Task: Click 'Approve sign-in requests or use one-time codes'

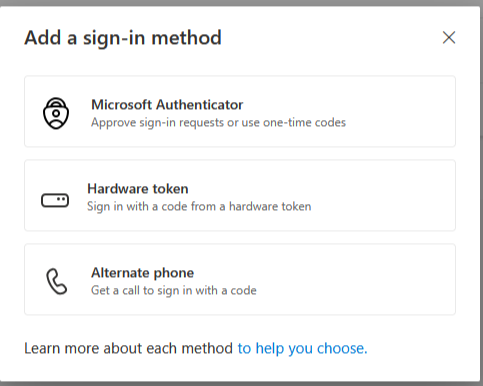Action: pos(218,123)
